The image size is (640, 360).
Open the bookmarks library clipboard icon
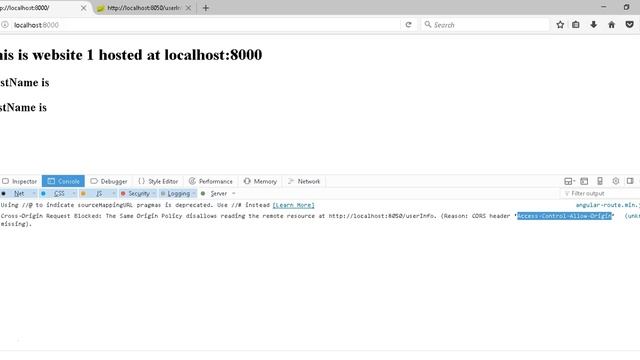point(576,25)
